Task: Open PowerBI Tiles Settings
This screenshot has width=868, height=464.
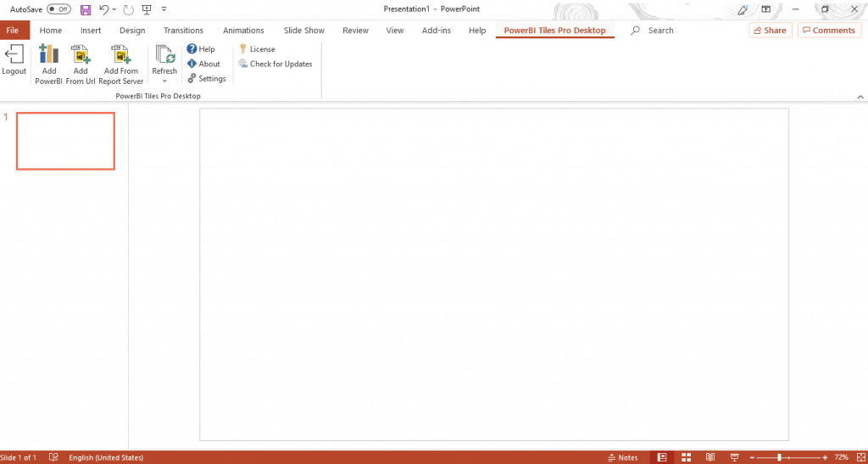Action: [207, 79]
